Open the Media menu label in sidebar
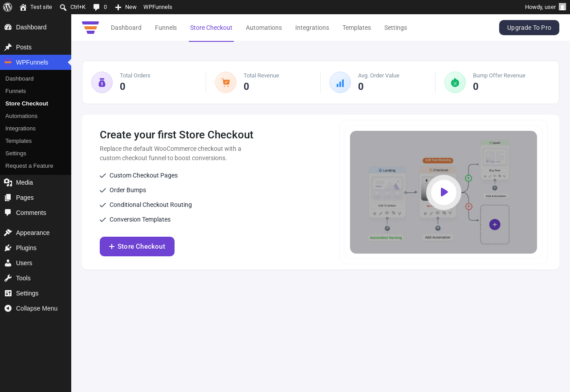Screen dimensions: 570x392 click(x=24, y=182)
